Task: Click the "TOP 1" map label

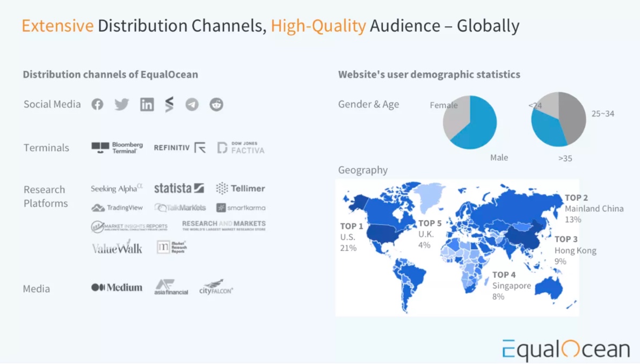Action: coord(352,227)
